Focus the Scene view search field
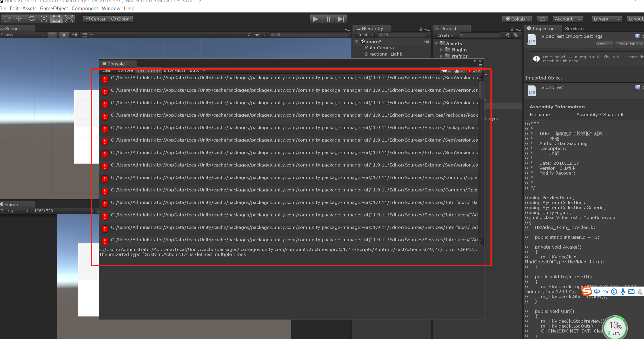Screen dimensions: 644x339 pos(309,35)
